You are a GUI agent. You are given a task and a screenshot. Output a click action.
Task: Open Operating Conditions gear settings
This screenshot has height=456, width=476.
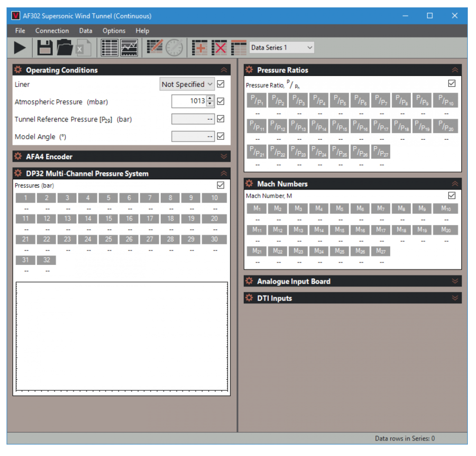tap(18, 70)
